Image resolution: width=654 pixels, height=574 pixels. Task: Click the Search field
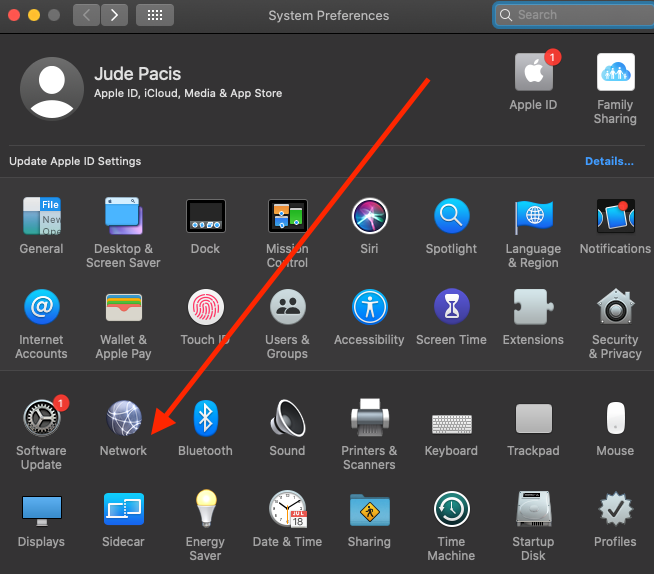574,15
